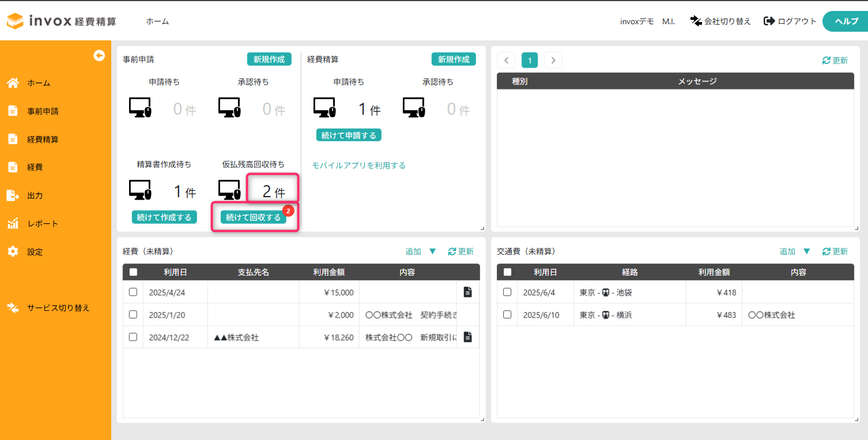
Task: Go to the next message page using the right chevron
Action: click(x=553, y=60)
